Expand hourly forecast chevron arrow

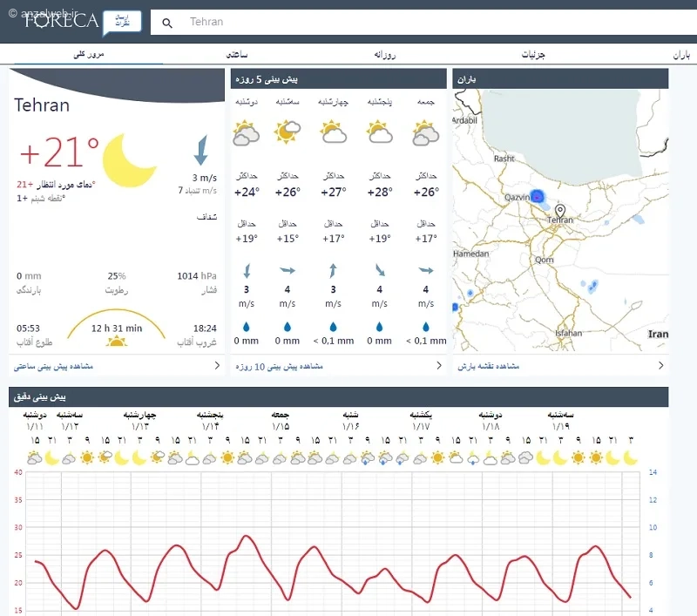point(217,365)
